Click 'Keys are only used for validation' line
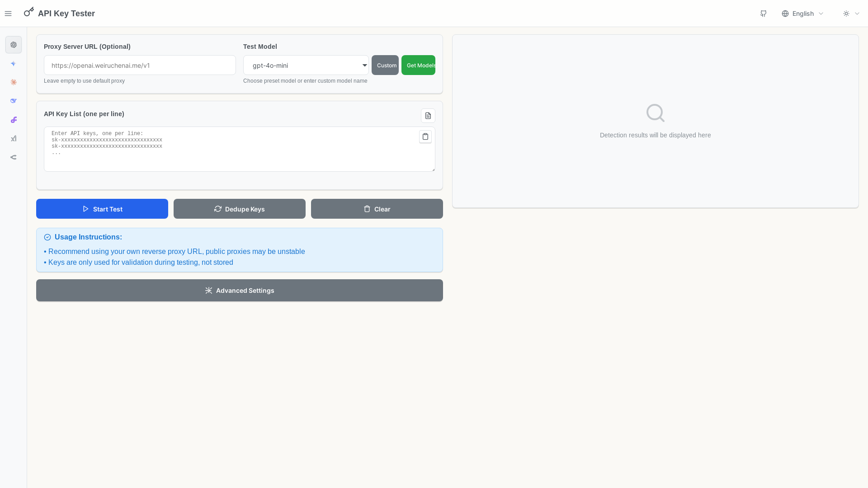Screen dimensions: 868x488 pyautogui.click(x=139, y=262)
